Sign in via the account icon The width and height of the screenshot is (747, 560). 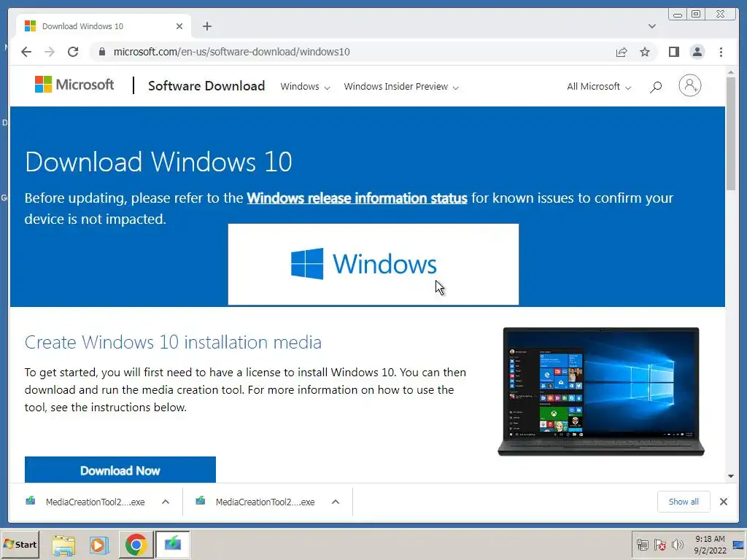(x=690, y=86)
